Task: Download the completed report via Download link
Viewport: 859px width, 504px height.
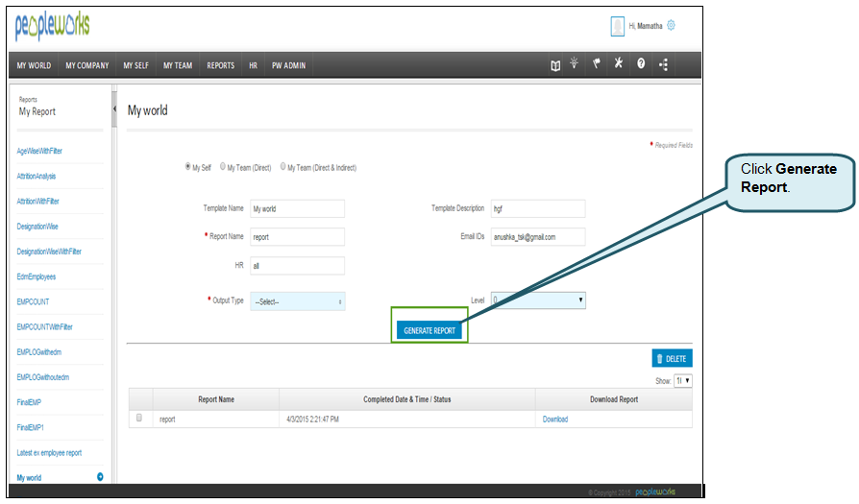Action: point(555,420)
